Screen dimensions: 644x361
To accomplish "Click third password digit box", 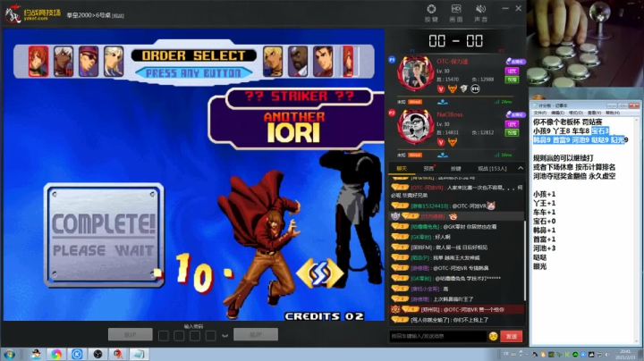I will coord(195,336).
